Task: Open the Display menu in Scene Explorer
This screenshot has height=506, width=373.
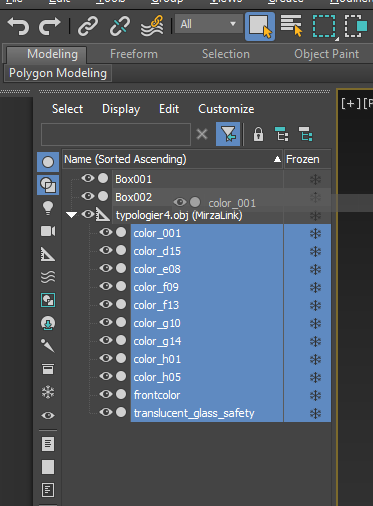Action: tap(121, 109)
